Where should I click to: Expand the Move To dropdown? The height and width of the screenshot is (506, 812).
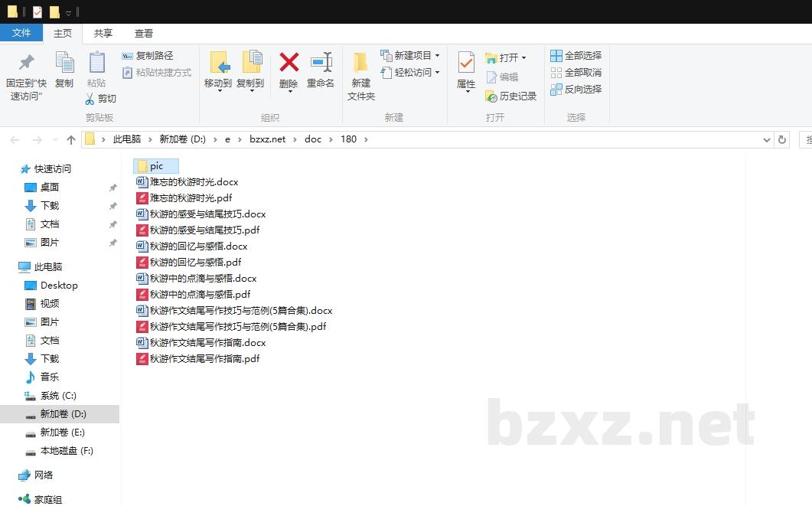tap(218, 90)
